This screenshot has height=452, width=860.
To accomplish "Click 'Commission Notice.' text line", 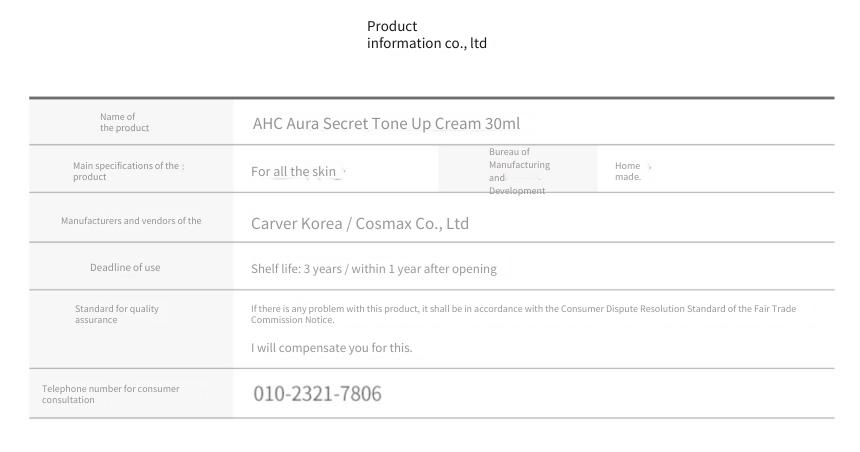I will pyautogui.click(x=292, y=320).
